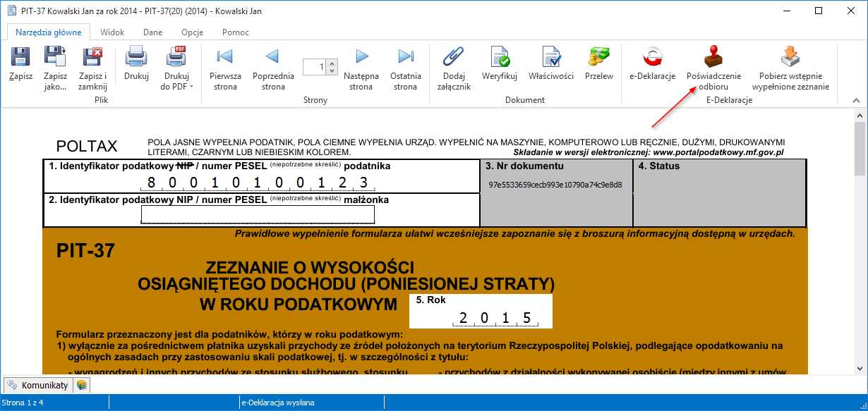The width and height of the screenshot is (868, 411).
Task: Minimize the PIT-37 window
Action: pyautogui.click(x=785, y=11)
